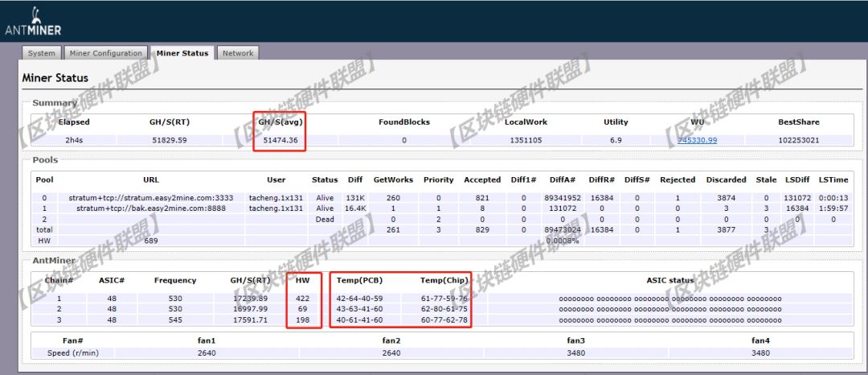Click the Temp(PCB) column header
The height and width of the screenshot is (375, 868).
click(x=360, y=280)
